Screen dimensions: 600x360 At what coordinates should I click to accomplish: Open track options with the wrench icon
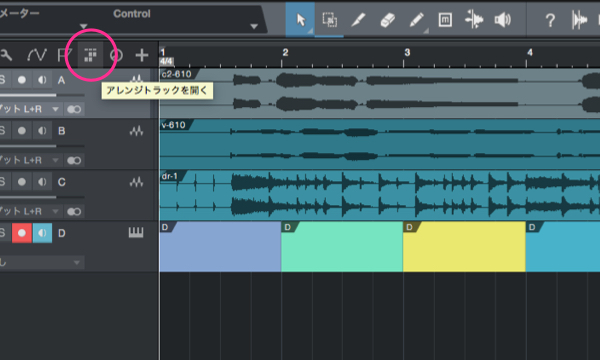[6, 55]
